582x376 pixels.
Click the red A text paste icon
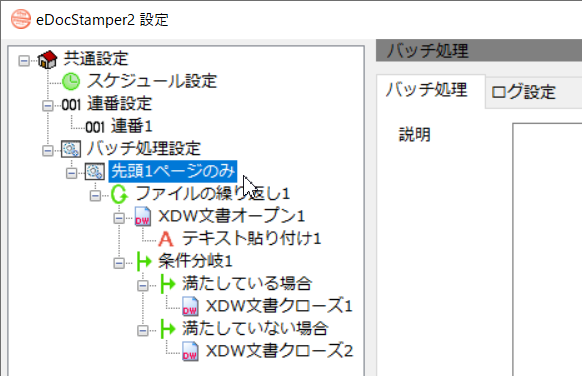point(166,239)
